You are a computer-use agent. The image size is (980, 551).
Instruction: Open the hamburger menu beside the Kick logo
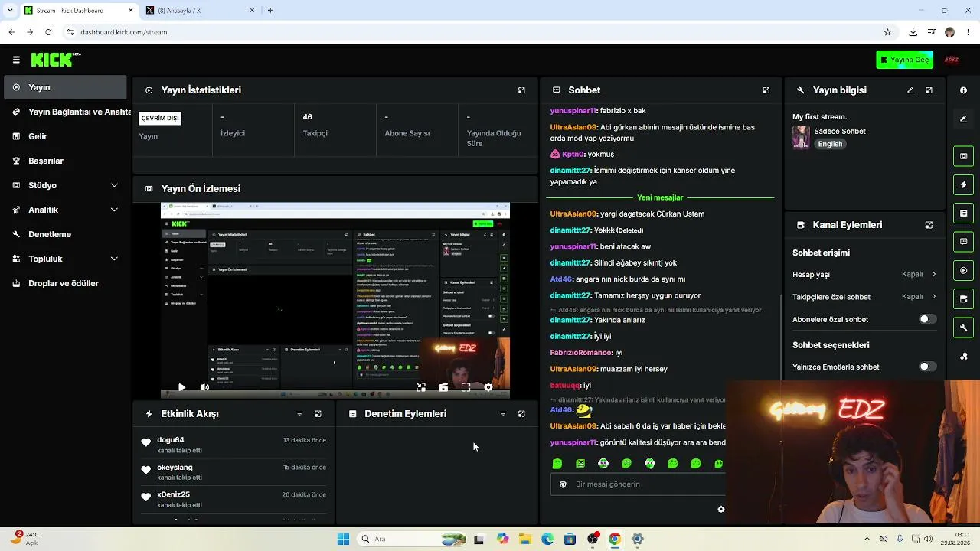point(16,60)
